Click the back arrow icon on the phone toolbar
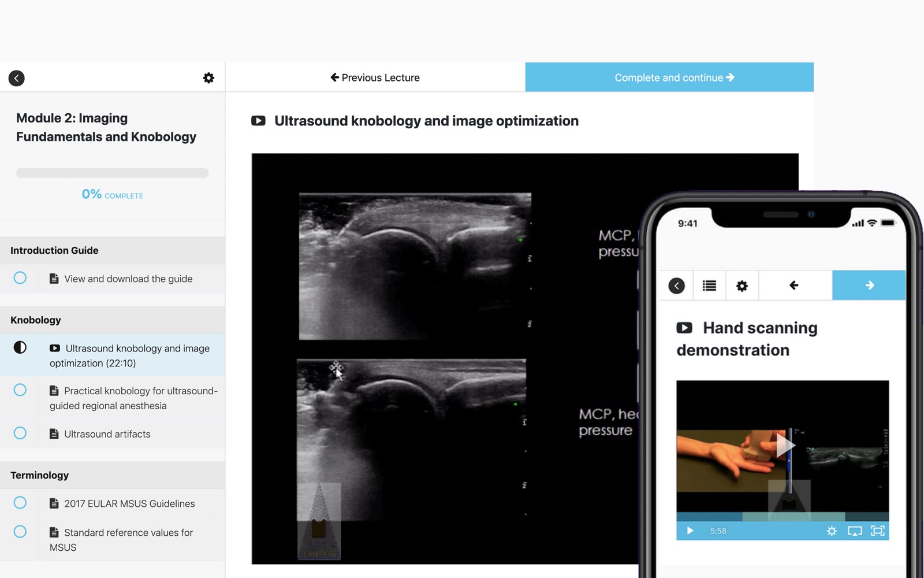The image size is (924, 578). coord(795,285)
